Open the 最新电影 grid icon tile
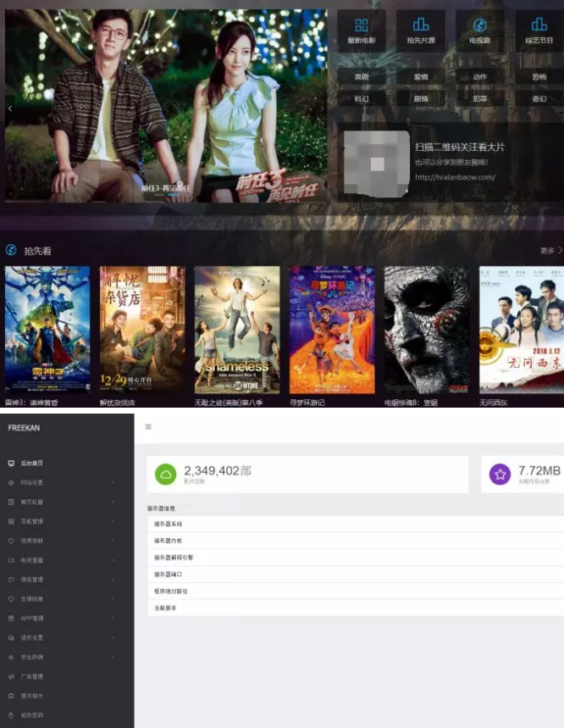The image size is (564, 728). pos(362,31)
